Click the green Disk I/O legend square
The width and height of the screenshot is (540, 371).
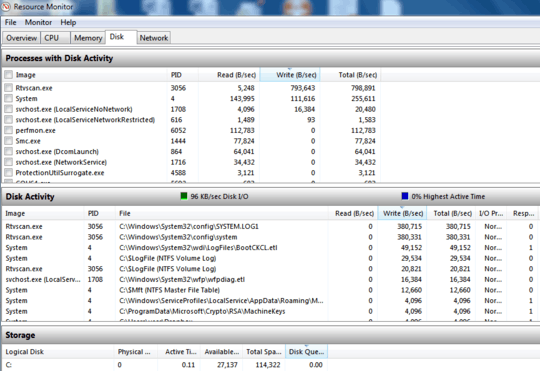184,196
